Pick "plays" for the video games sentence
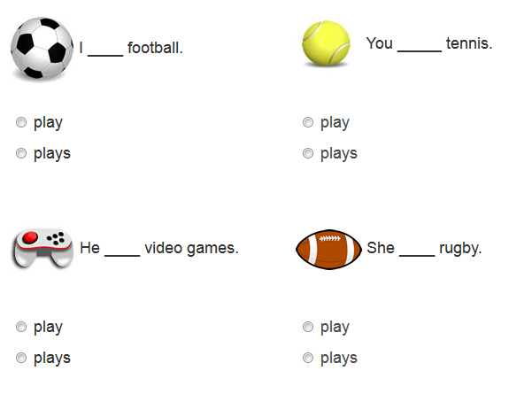The height and width of the screenshot is (394, 532). [21, 359]
